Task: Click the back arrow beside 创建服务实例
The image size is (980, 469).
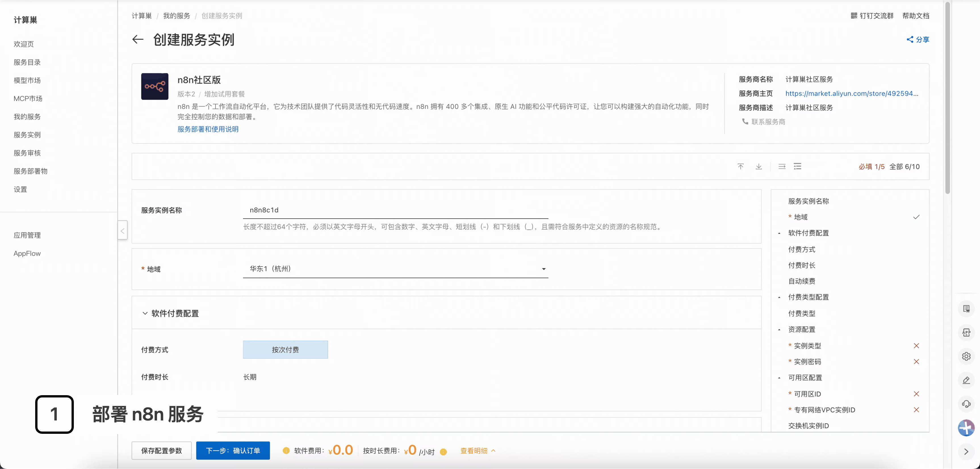Action: [138, 39]
